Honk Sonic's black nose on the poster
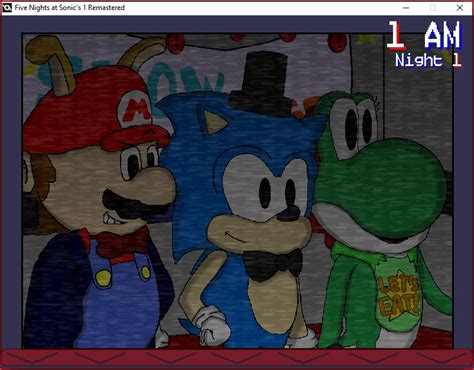474x370 pixels. 289,213
